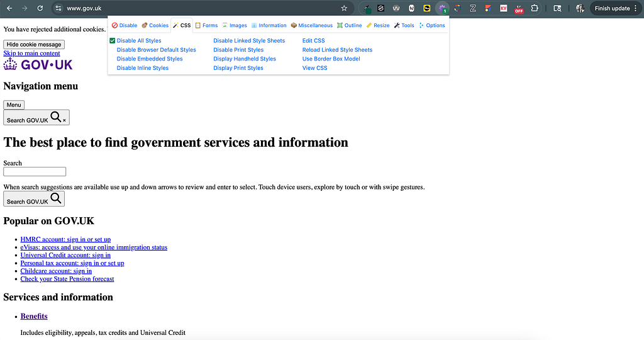644x340 pixels.
Task: Open the tab search icon in toolbar
Action: [557, 8]
